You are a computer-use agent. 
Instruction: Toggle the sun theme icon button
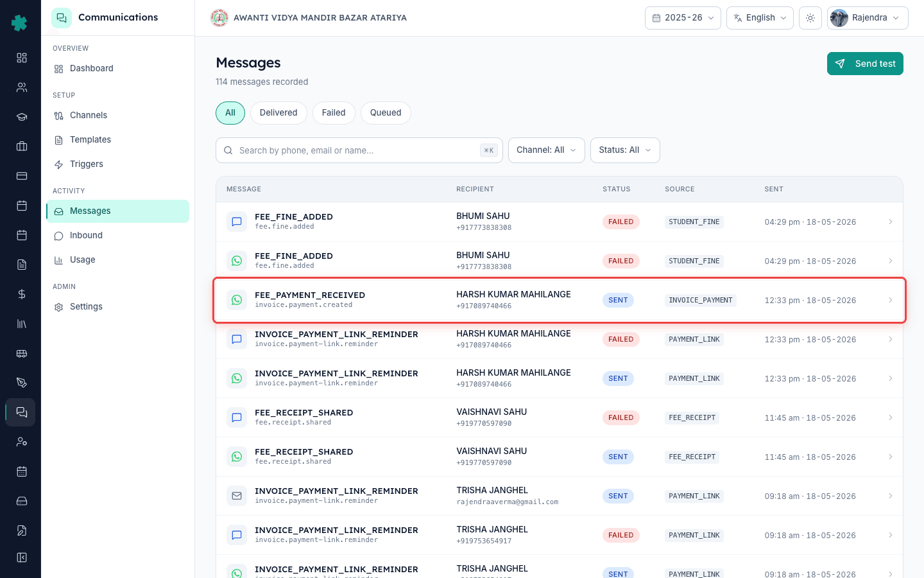[810, 18]
